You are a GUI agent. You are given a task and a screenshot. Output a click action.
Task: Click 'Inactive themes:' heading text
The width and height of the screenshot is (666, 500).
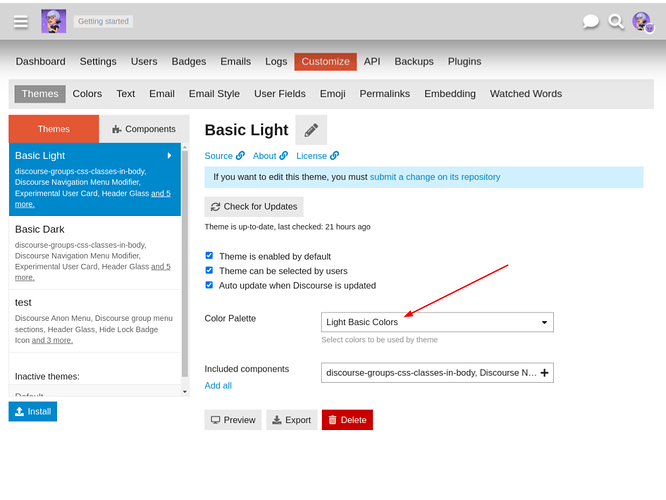[x=47, y=376]
